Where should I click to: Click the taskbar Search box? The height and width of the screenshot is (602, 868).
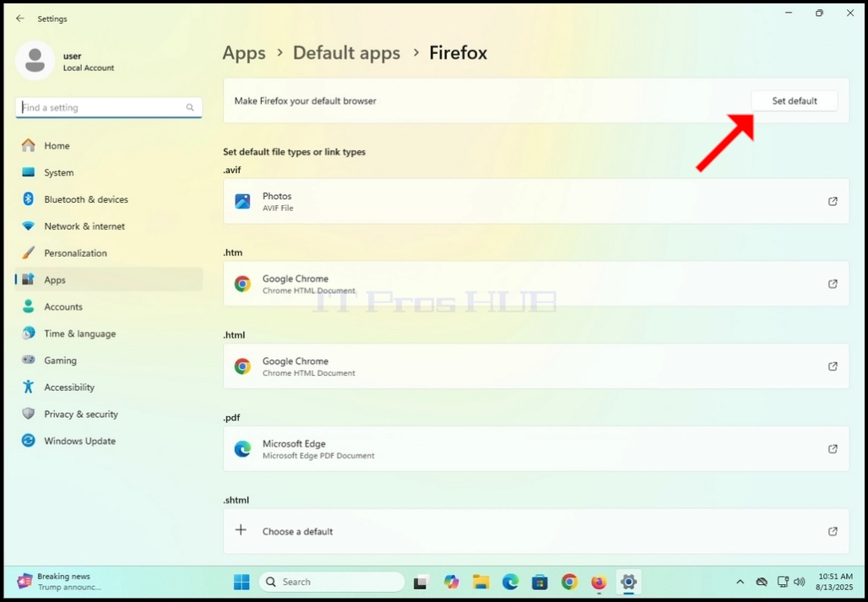pos(332,582)
